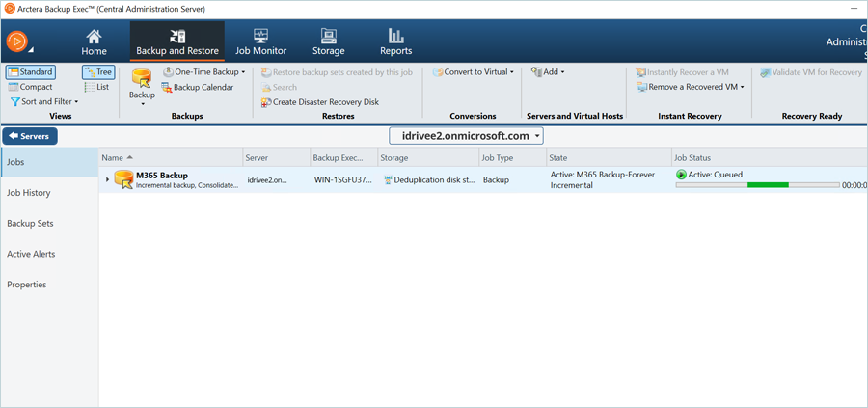Open the Sort and Filter dropdown
Screen dimensions: 868x408
tap(44, 101)
